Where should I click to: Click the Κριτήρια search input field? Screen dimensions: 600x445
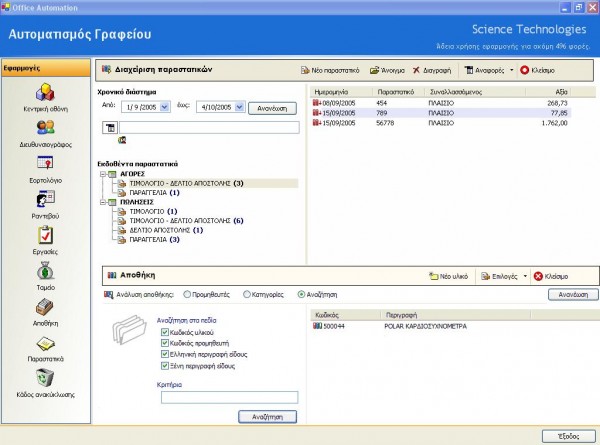point(229,397)
